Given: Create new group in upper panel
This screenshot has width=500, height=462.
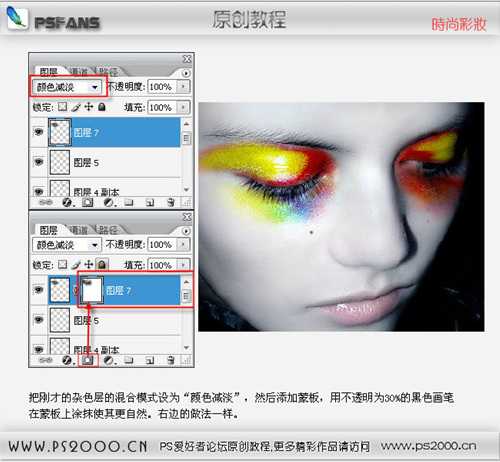Looking at the screenshot, I should tap(129, 202).
